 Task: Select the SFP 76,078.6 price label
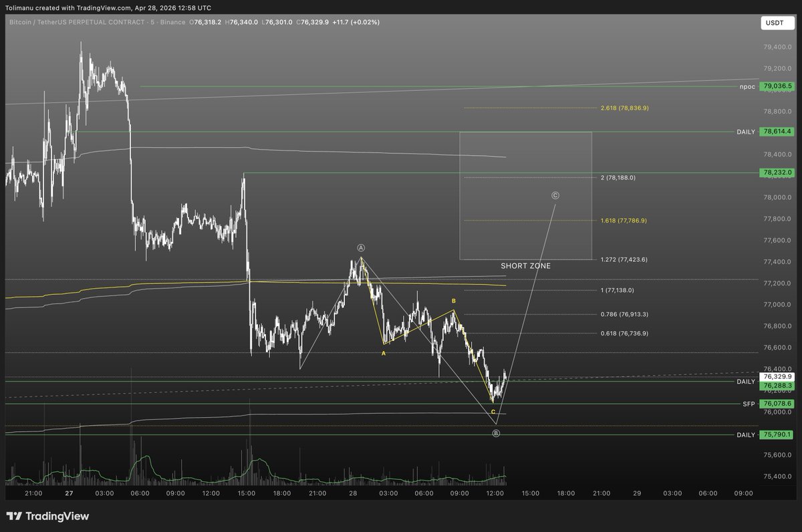pos(778,404)
